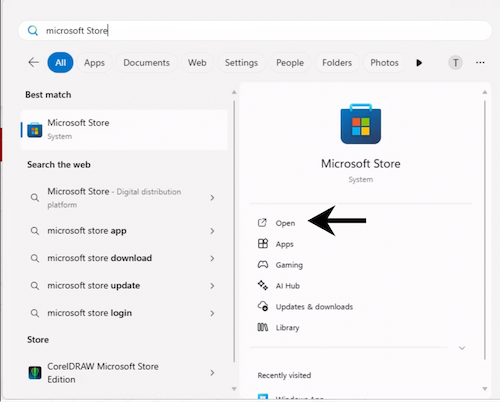Click the Library books icon
The height and width of the screenshot is (402, 500).
click(263, 327)
